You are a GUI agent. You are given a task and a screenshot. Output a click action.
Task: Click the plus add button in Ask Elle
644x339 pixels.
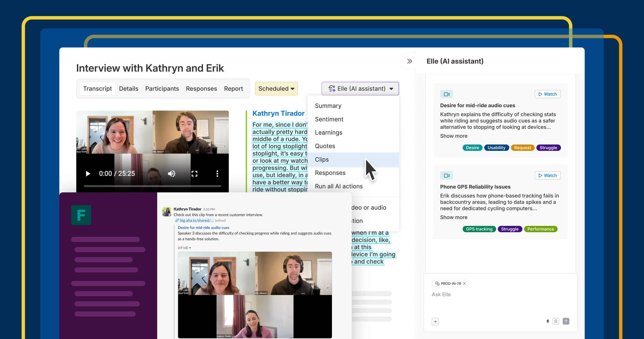(435, 322)
